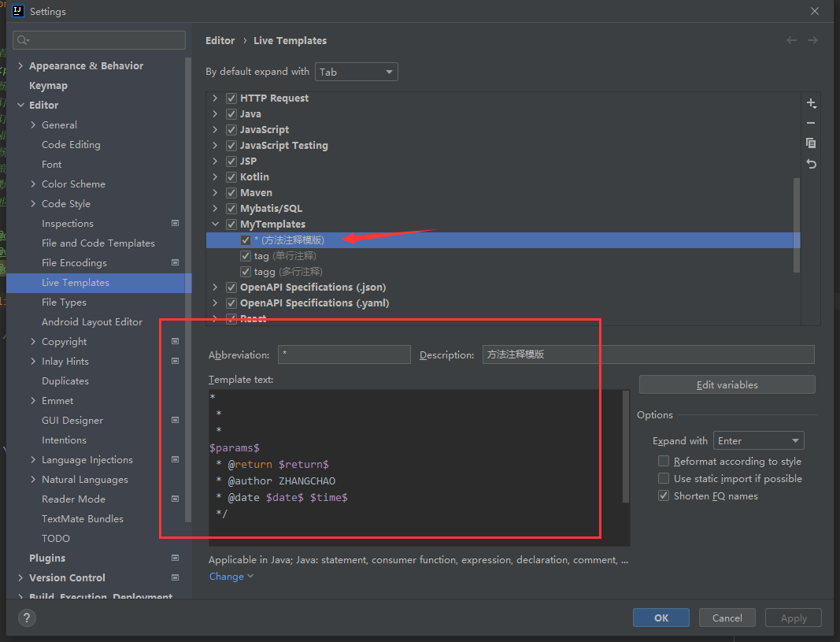Image resolution: width=840 pixels, height=642 pixels.
Task: Click project-level icon beside Version Control
Action: tap(176, 577)
